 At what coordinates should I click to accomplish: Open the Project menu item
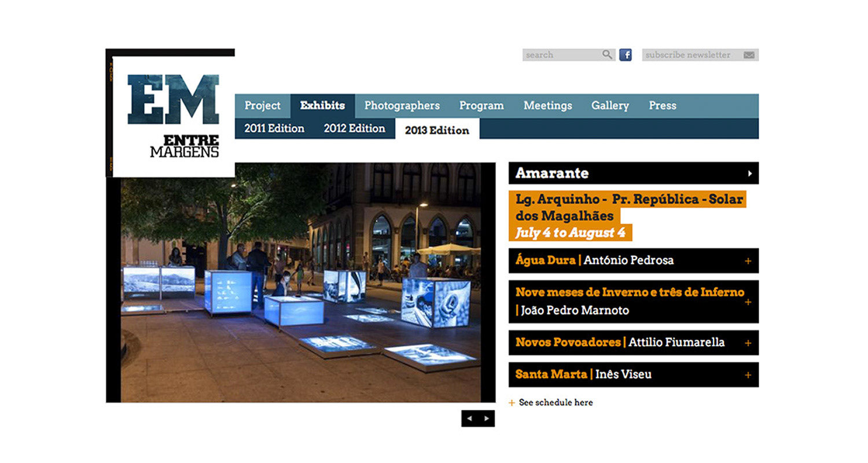[x=263, y=106]
